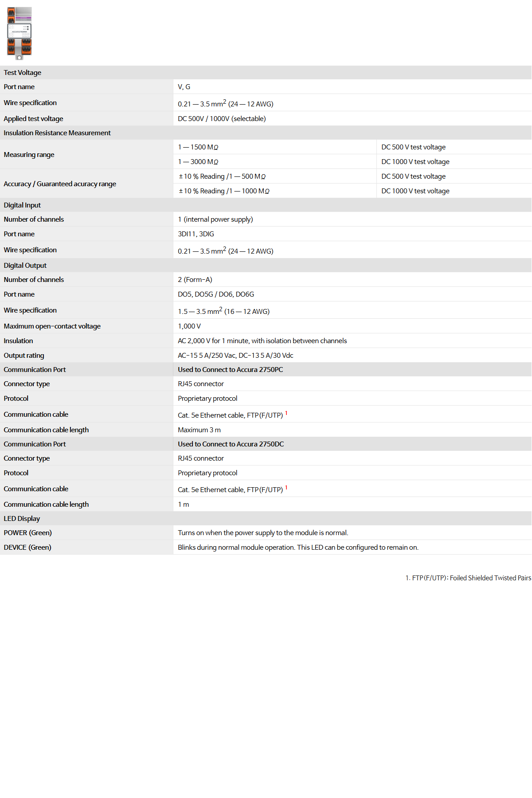Click the FTP(F/UTP) footnote text at bottom
This screenshot has height=798, width=532.
(468, 578)
